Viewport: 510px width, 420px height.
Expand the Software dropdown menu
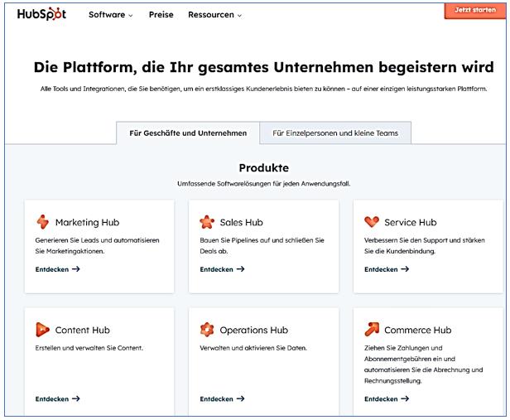point(110,15)
